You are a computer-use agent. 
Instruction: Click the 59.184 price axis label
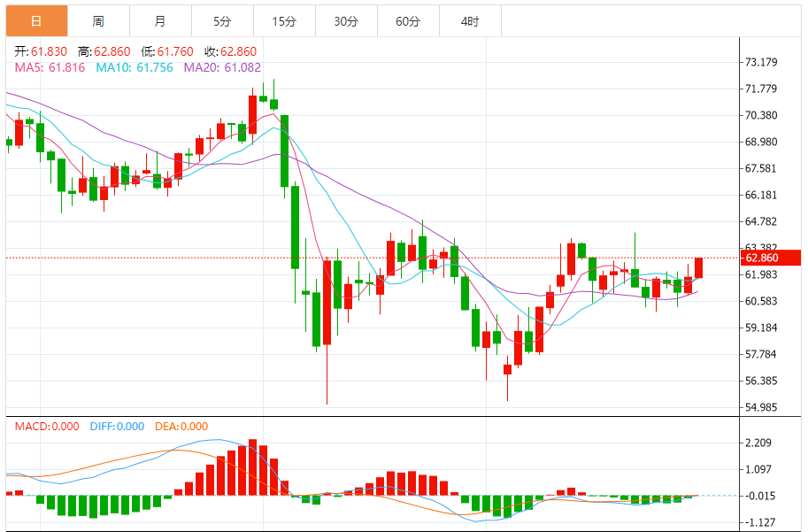click(761, 328)
